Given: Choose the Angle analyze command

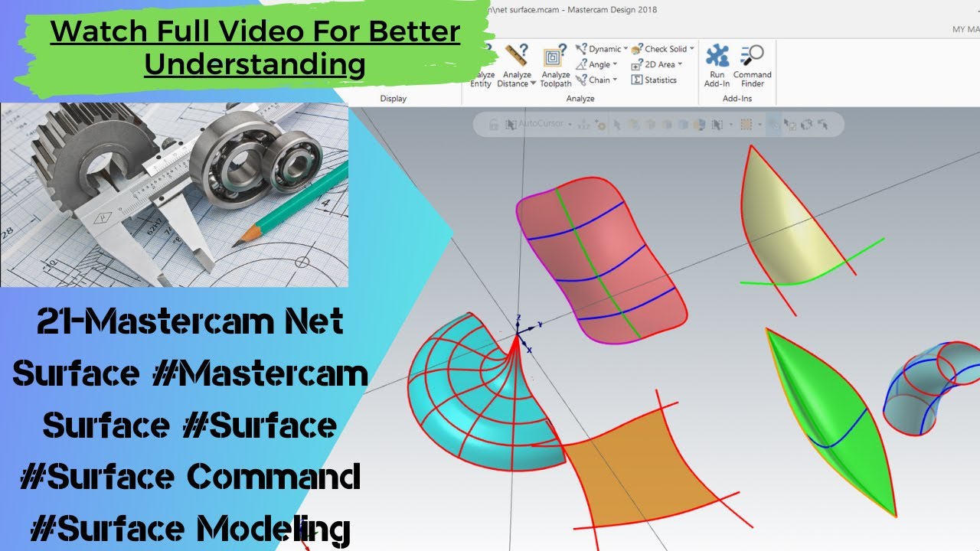Looking at the screenshot, I should click(593, 64).
